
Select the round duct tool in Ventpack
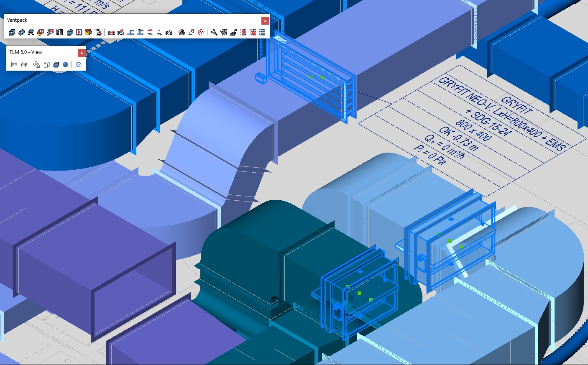click(21, 32)
